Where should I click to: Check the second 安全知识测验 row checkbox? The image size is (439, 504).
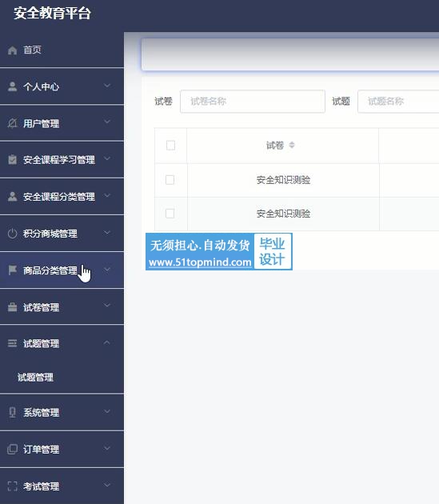pyautogui.click(x=170, y=214)
